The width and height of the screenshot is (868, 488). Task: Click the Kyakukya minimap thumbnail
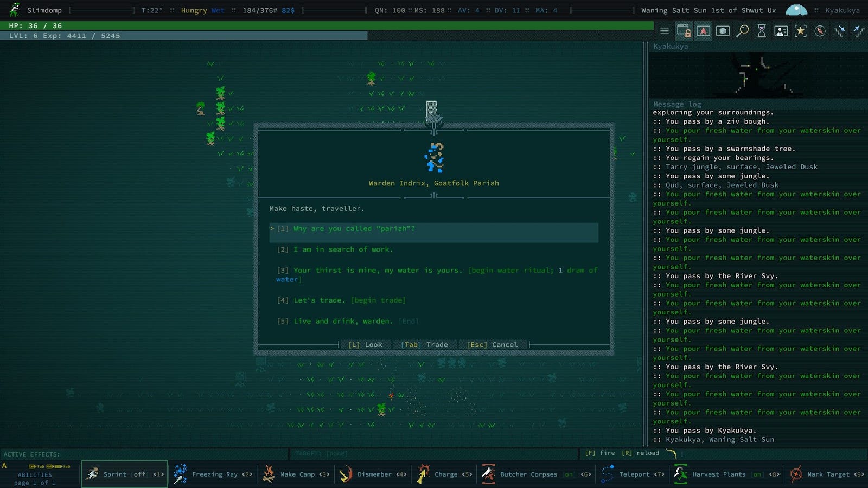tap(757, 75)
